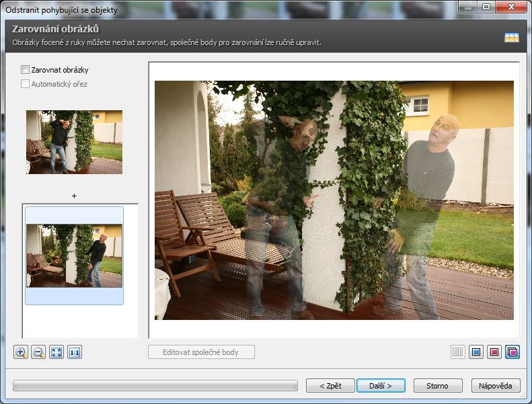Select the second thumbnail with man on right
The image size is (532, 404).
tap(74, 255)
